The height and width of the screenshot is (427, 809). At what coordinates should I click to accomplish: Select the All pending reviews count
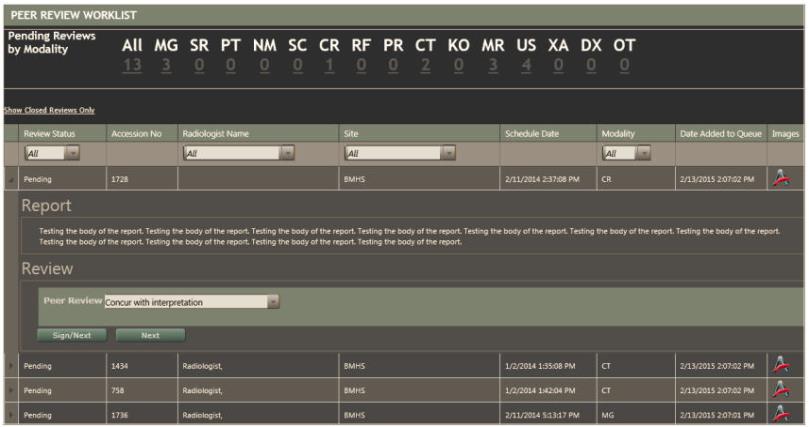coord(132,65)
